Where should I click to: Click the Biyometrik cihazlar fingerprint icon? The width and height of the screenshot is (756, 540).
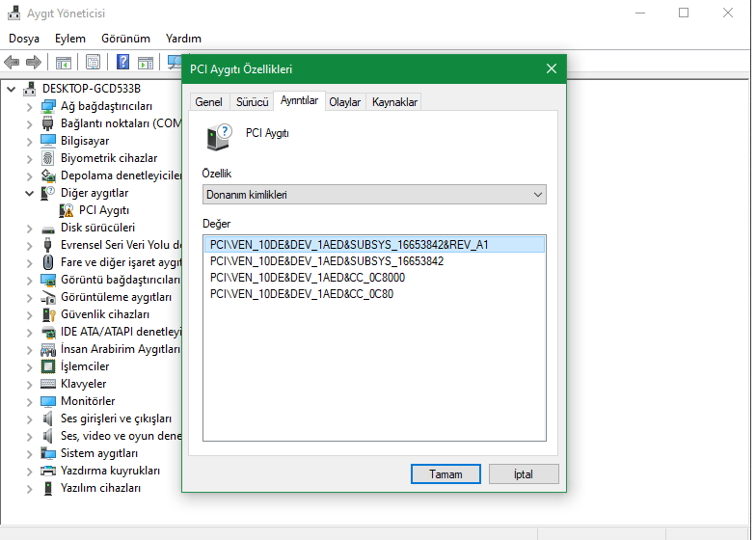click(x=48, y=158)
